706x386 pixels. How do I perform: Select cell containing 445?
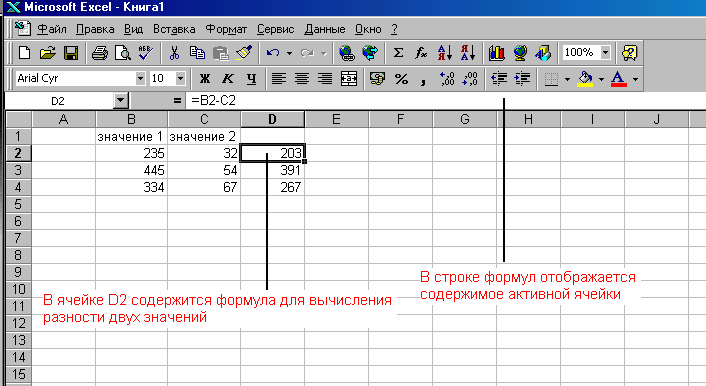click(x=131, y=170)
